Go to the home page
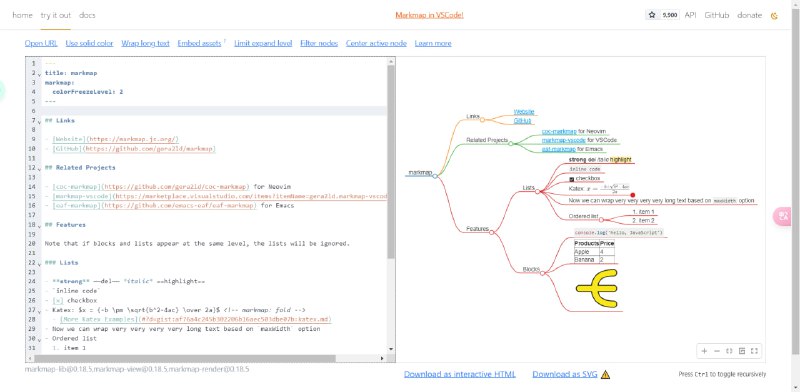Image resolution: width=800 pixels, height=392 pixels. pos(22,15)
